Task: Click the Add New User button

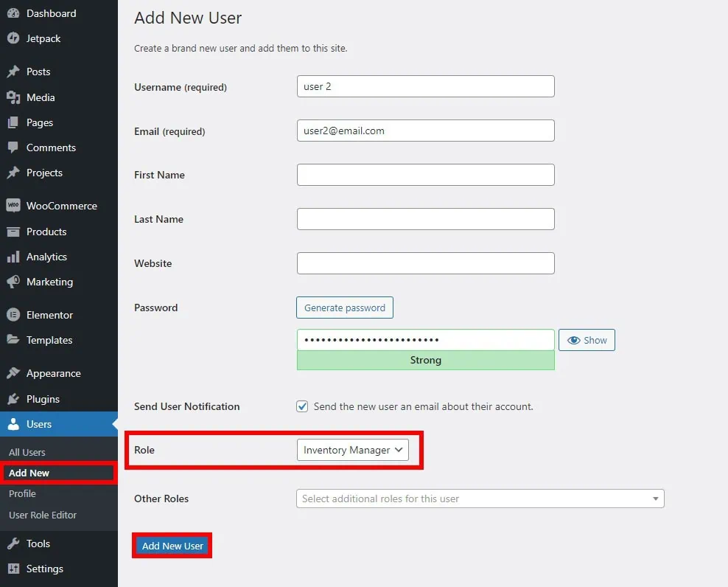Action: coord(172,546)
